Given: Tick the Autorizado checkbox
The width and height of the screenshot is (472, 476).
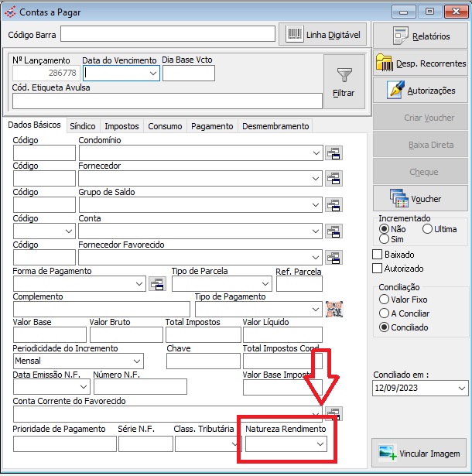Looking at the screenshot, I should pos(378,269).
